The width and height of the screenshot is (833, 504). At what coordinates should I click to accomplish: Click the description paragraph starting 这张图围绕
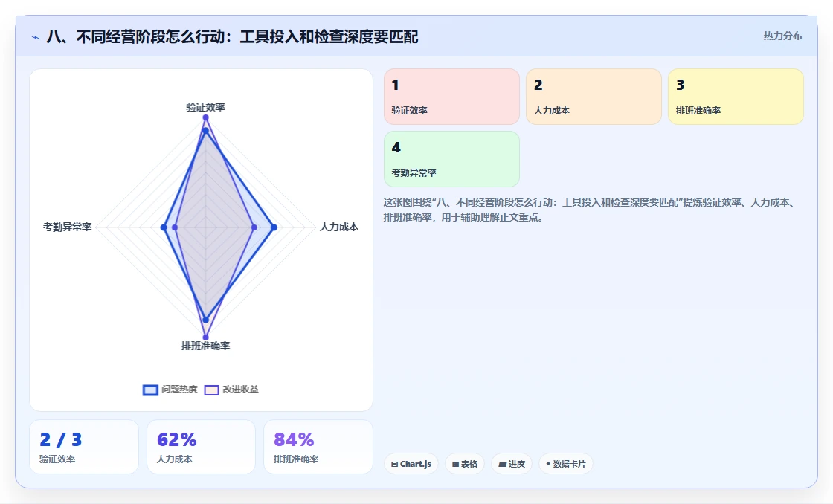tap(590, 210)
